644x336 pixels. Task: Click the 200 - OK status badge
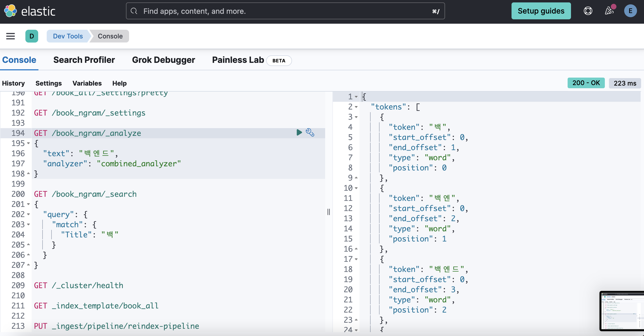tap(586, 83)
